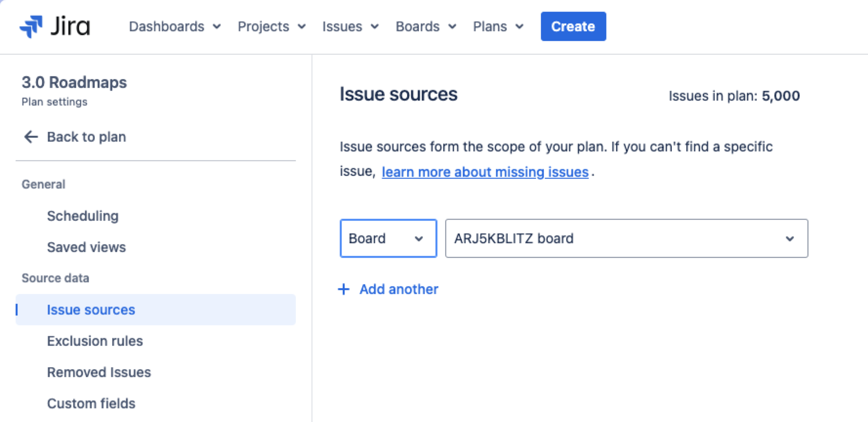Click the Issues in plan: 5,000 count
This screenshot has height=422, width=868.
point(734,96)
